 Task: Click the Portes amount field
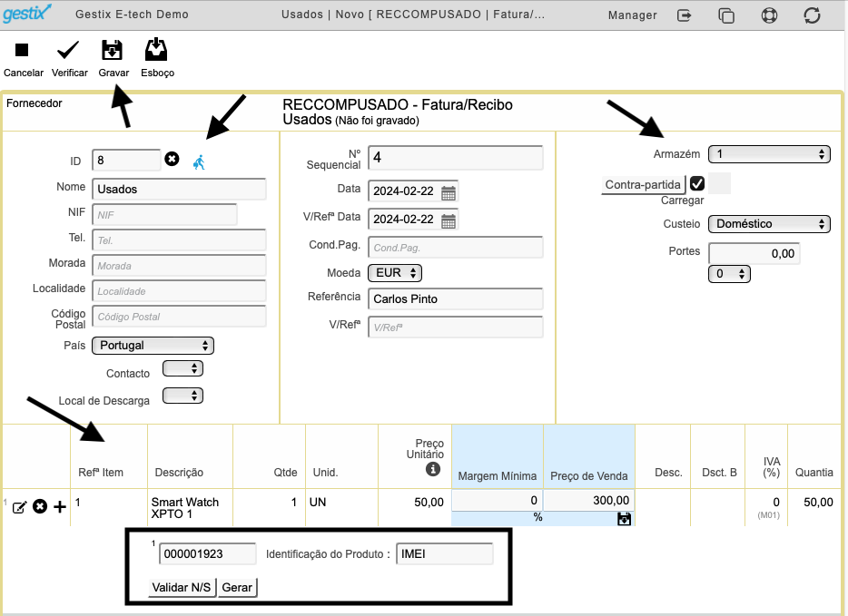click(x=754, y=253)
